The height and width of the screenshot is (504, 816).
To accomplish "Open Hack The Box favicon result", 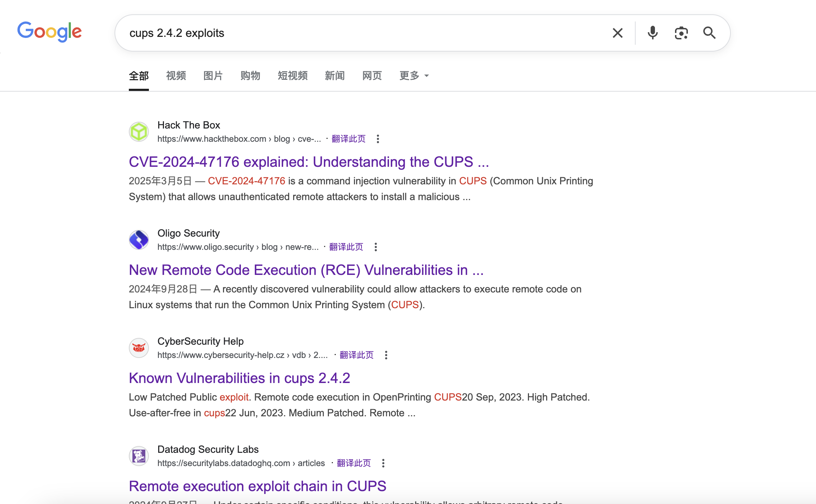I will click(139, 132).
